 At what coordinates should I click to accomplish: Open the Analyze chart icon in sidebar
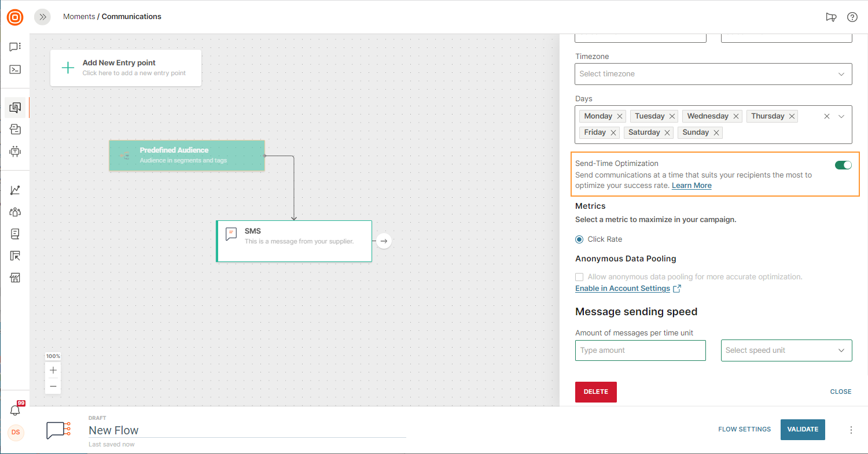point(15,190)
